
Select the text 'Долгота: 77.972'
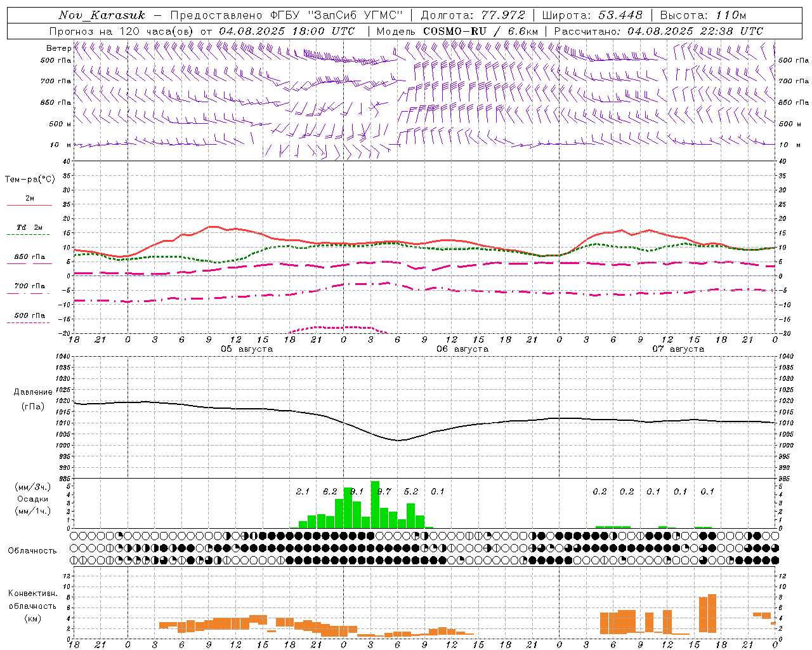473,15
